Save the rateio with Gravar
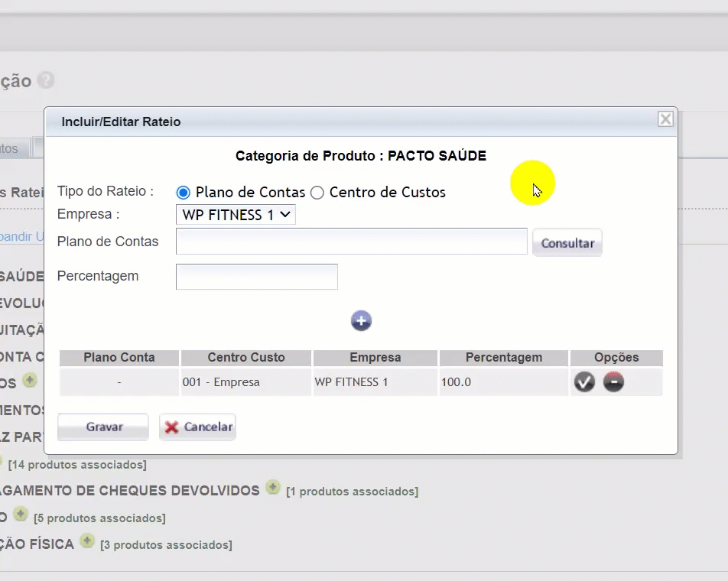 [103, 427]
